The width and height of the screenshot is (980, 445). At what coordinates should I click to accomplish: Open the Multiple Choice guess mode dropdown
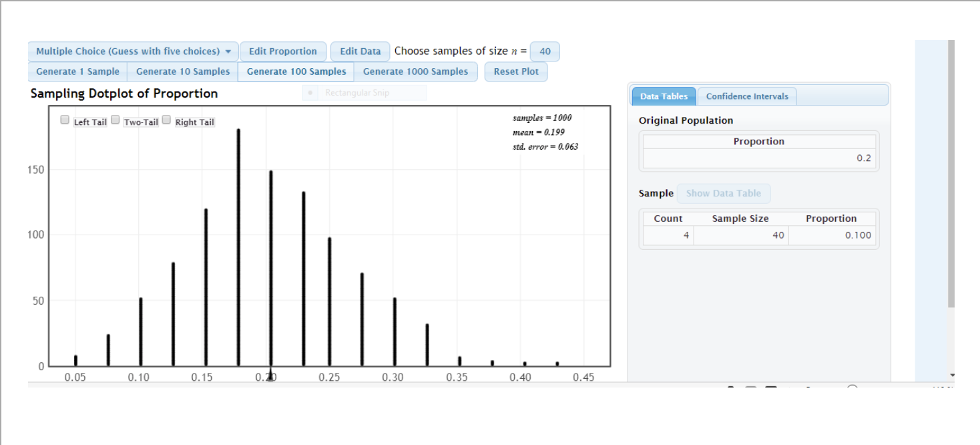tap(132, 51)
